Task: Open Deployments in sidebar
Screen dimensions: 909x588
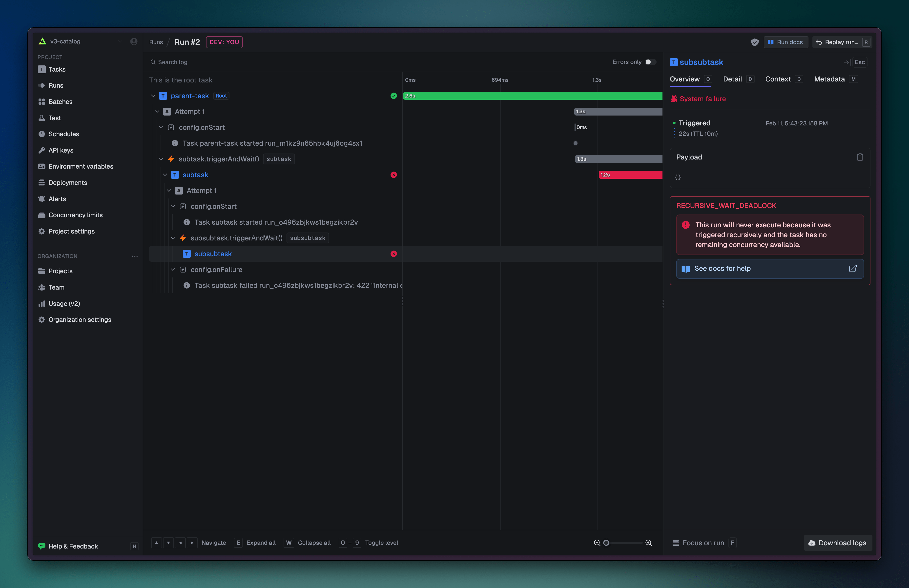Action: 63,183
